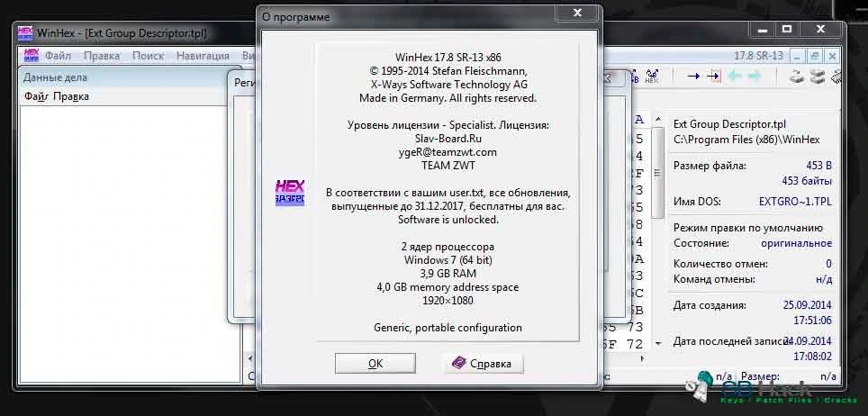Click the 'Ext Group Descriptor.tpl' file name in info panel
868x416 pixels.
tap(729, 124)
